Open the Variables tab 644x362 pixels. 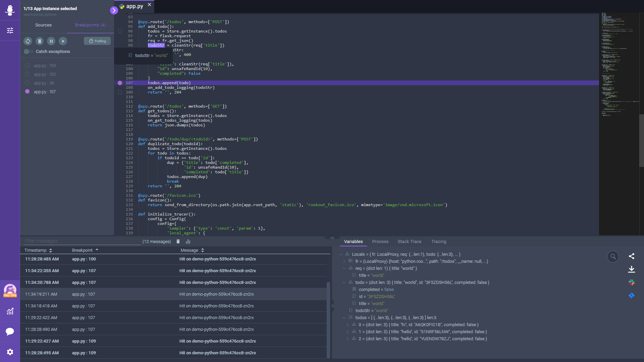tap(353, 242)
